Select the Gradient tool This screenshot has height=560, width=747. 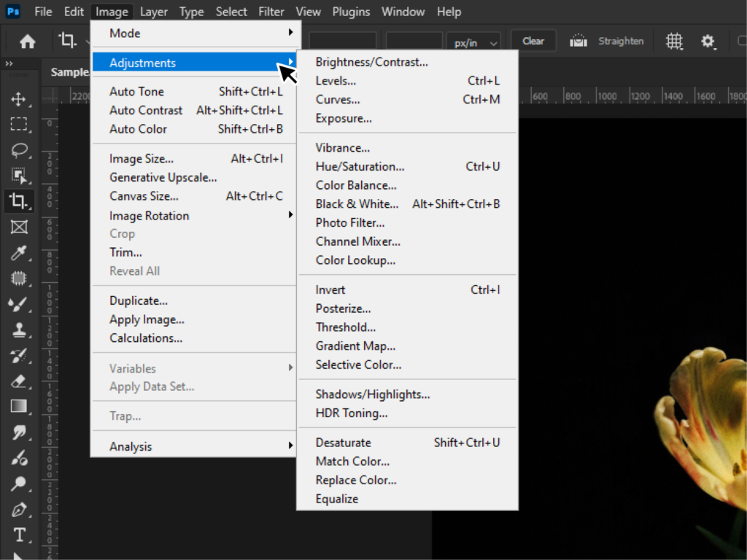20,407
